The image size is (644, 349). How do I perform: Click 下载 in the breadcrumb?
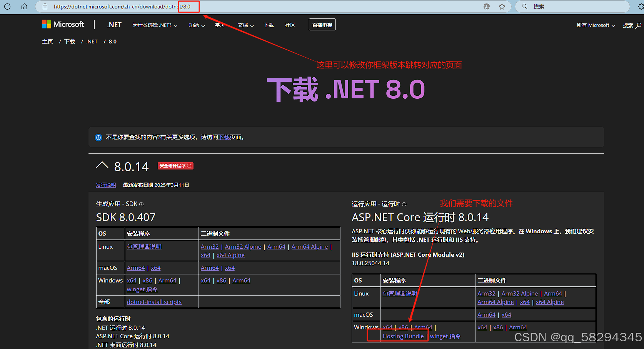click(x=70, y=42)
